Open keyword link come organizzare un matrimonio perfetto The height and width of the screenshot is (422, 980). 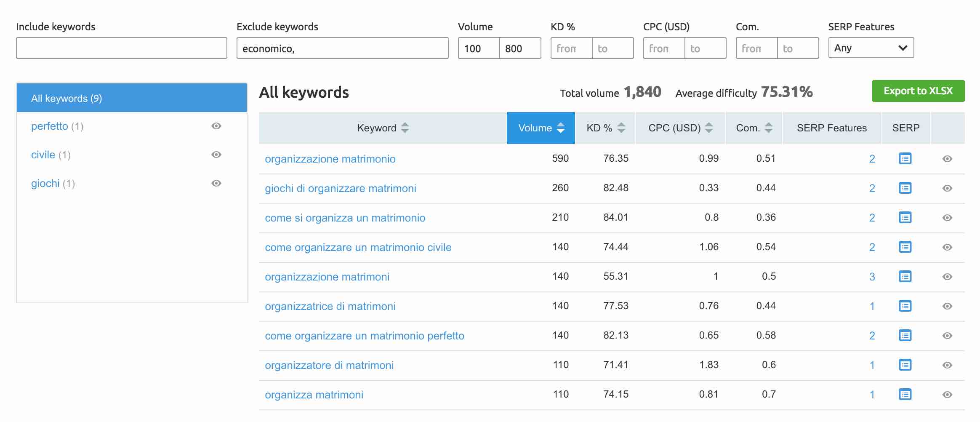[365, 336]
